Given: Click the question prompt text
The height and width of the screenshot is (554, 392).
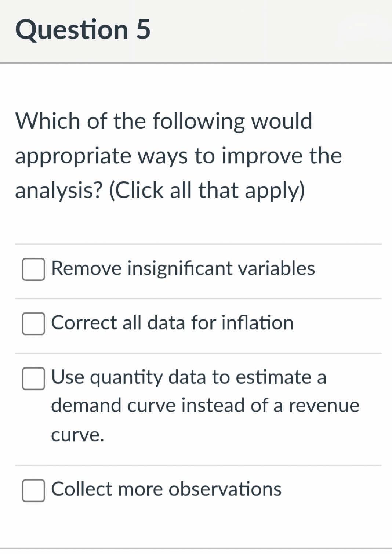Looking at the screenshot, I should point(178,155).
